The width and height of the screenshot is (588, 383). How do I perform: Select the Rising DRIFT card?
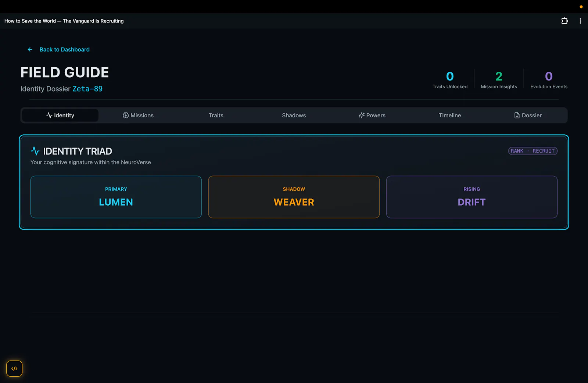(472, 197)
